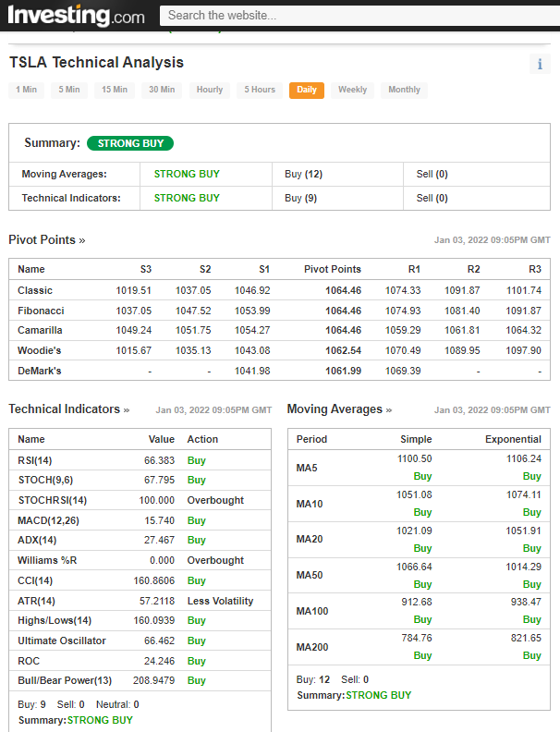Click MA200 exponential value 821.65
The height and width of the screenshot is (732, 560).
tap(526, 638)
